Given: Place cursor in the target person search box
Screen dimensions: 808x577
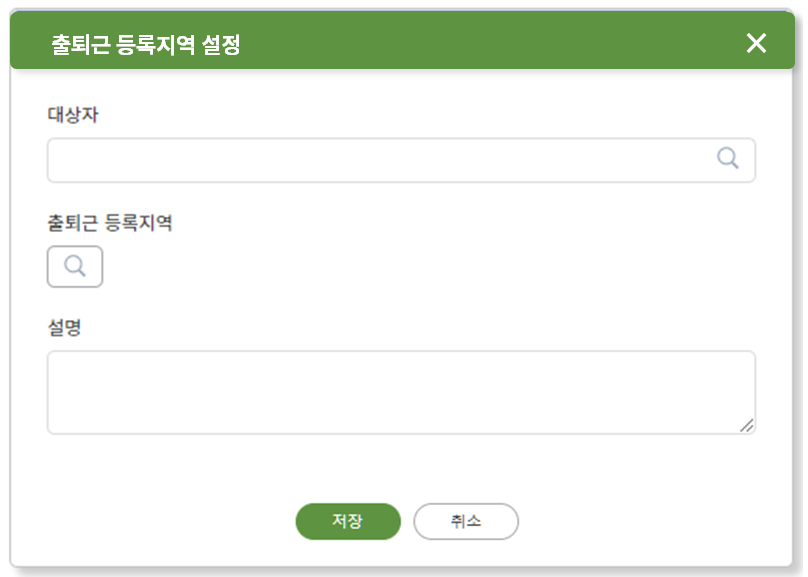Looking at the screenshot, I should 401,160.
